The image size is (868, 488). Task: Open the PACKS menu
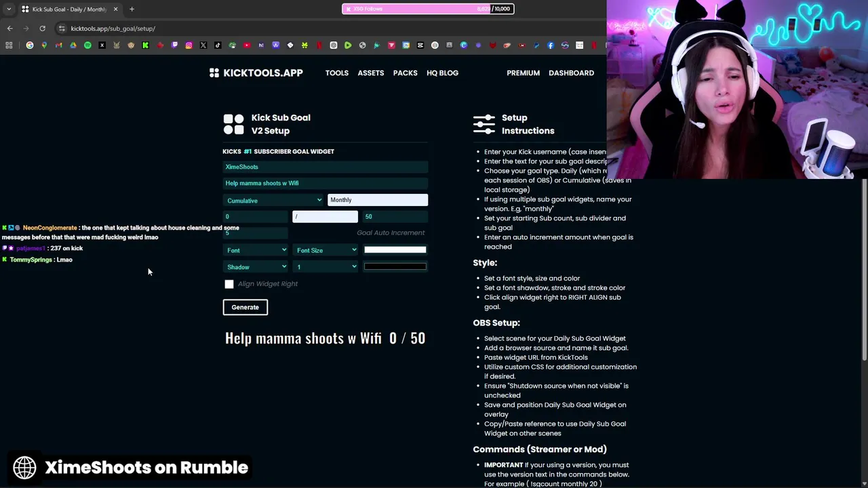pyautogui.click(x=406, y=73)
